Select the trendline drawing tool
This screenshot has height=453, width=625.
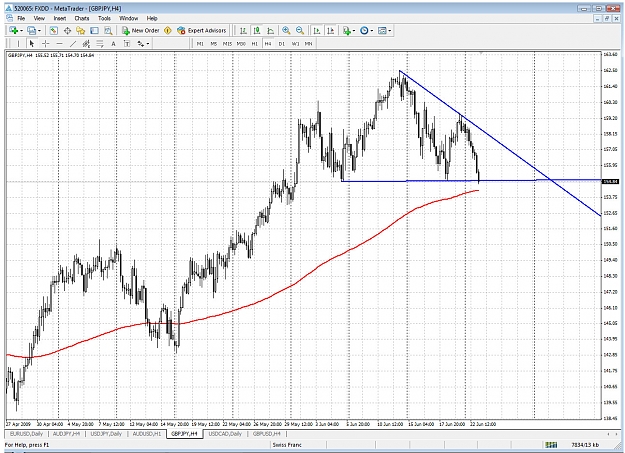point(73,43)
